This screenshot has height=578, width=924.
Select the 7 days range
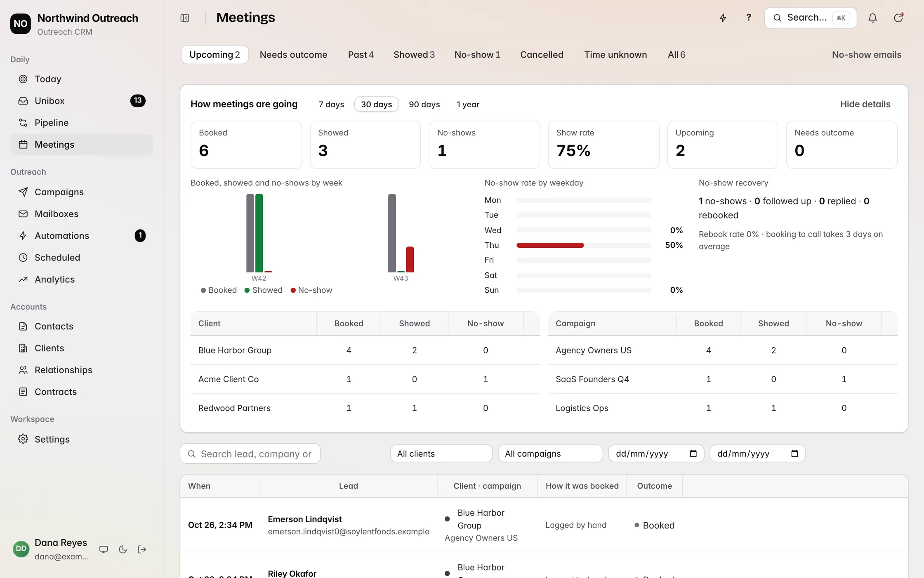click(331, 104)
